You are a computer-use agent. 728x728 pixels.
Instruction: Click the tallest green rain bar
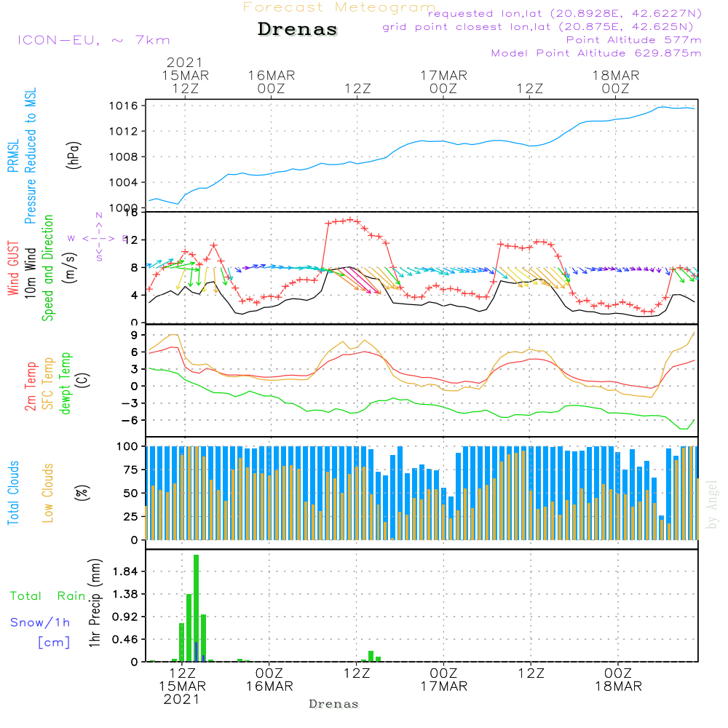tap(197, 608)
